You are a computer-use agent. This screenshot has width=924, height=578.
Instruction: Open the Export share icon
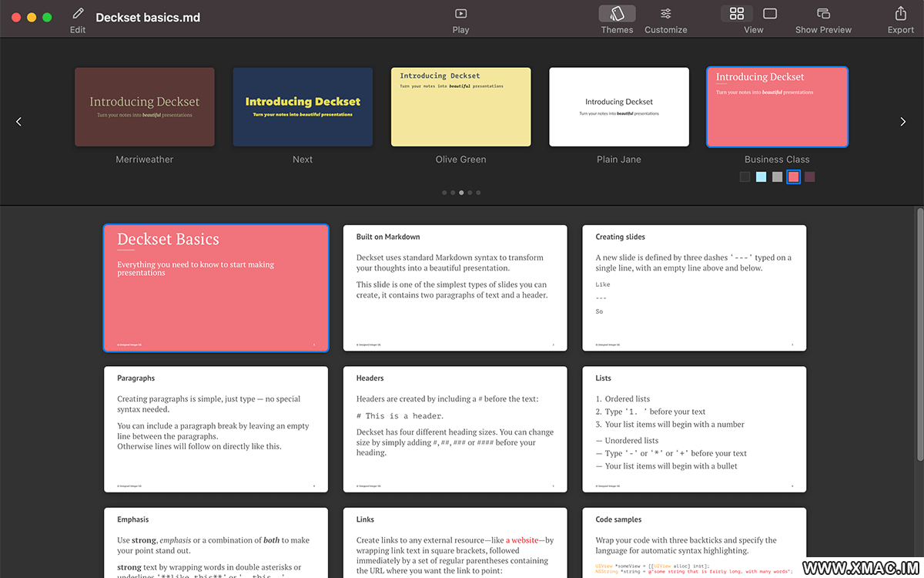click(900, 14)
